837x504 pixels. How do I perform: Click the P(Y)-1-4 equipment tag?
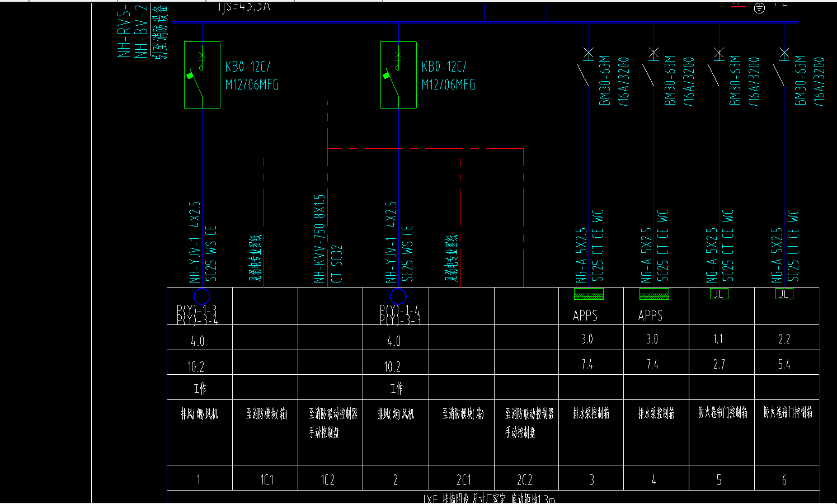point(399,310)
